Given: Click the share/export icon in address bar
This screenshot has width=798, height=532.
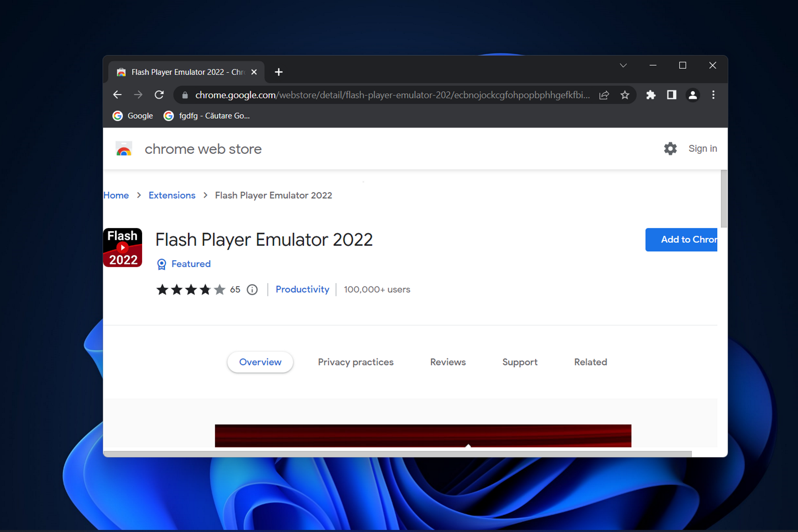Looking at the screenshot, I should pyautogui.click(x=604, y=95).
